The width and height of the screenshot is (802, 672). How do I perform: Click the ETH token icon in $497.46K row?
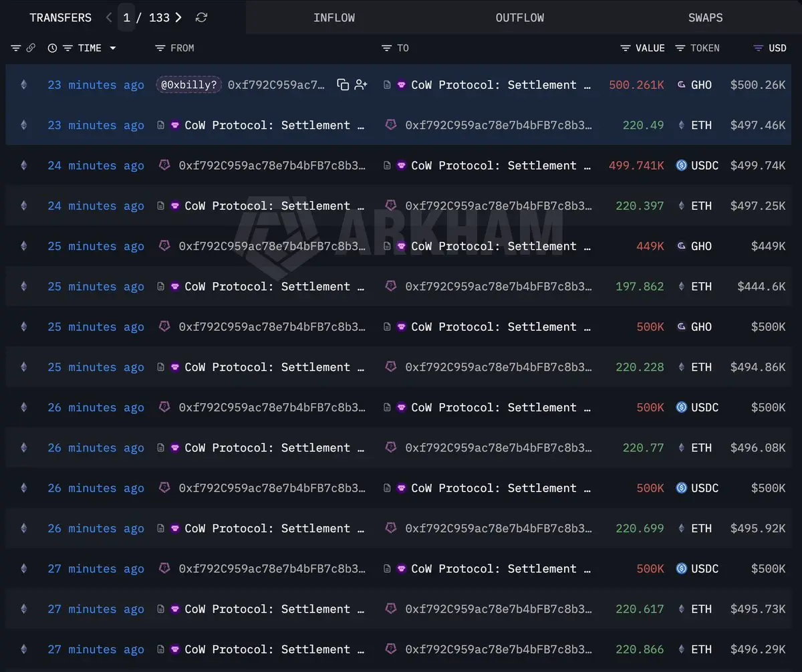tap(681, 125)
